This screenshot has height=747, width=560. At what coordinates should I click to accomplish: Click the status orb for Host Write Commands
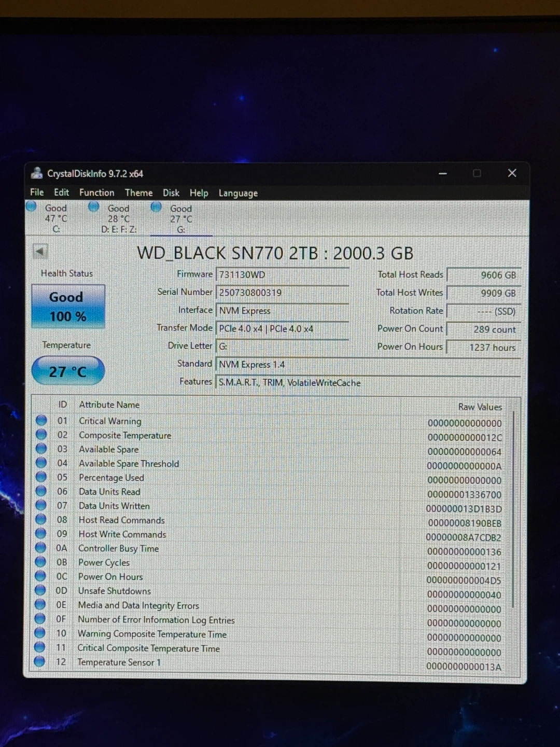[x=40, y=533]
